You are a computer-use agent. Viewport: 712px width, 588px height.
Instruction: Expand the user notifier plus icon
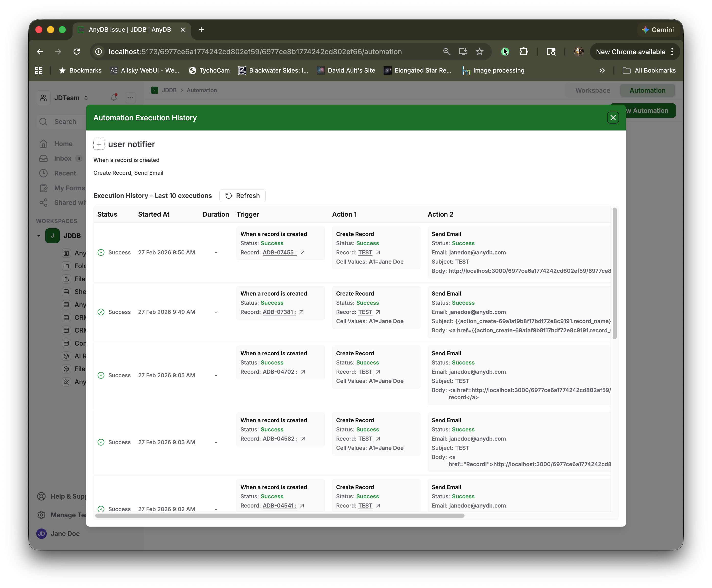[99, 144]
